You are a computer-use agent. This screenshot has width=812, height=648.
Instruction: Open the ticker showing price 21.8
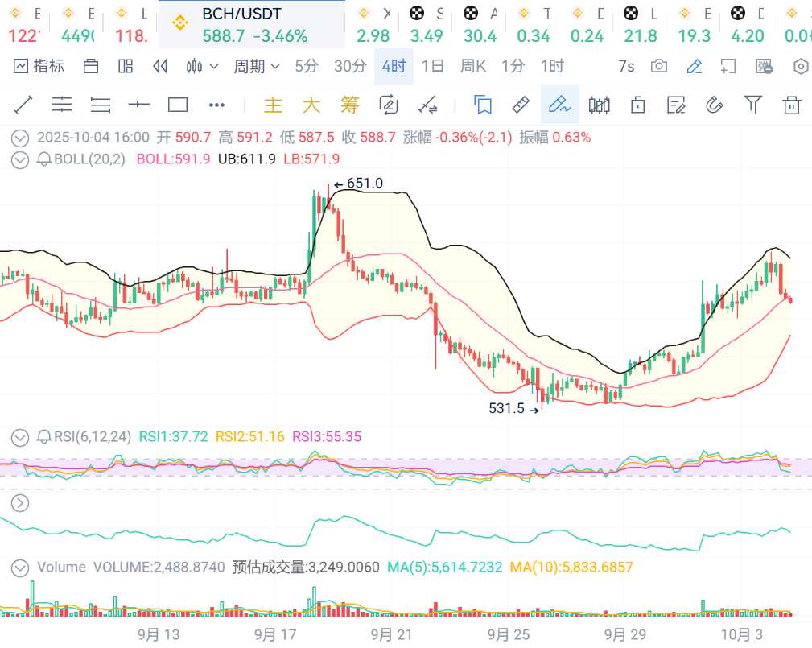pyautogui.click(x=641, y=24)
